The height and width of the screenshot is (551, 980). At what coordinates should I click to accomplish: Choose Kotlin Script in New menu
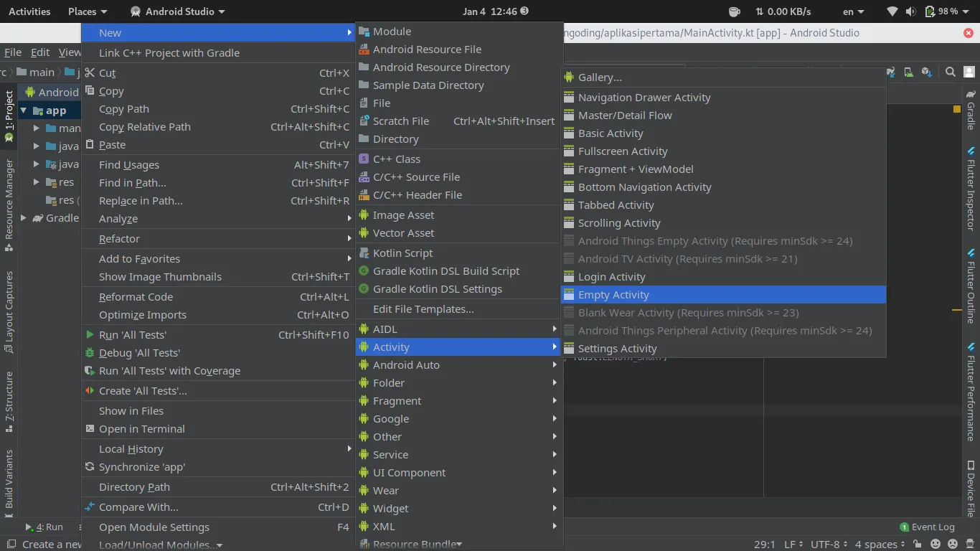[459, 253]
